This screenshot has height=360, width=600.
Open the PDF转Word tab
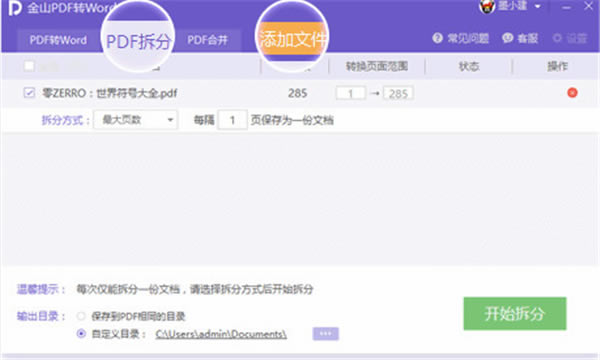58,40
